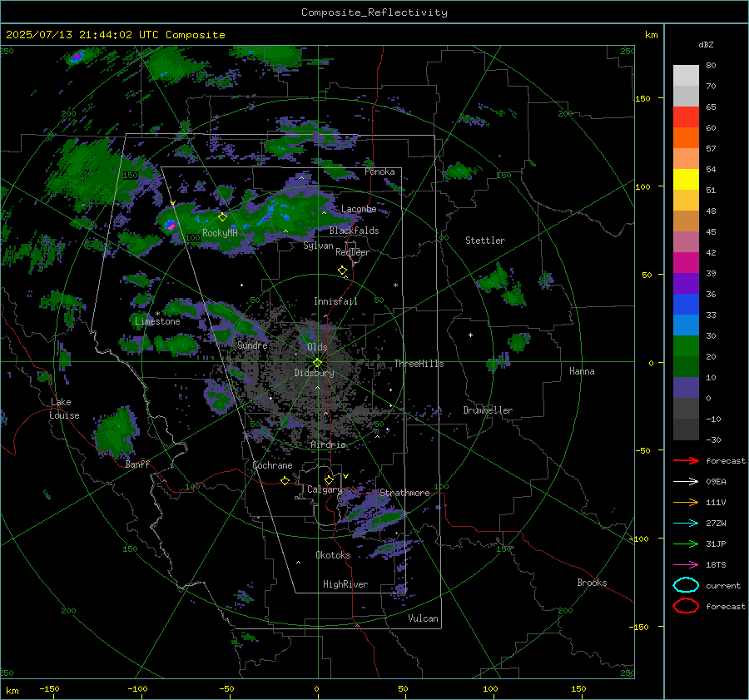Viewport: 749px width, 700px height.
Task: Click the Cochrane town label
Action: pos(272,465)
